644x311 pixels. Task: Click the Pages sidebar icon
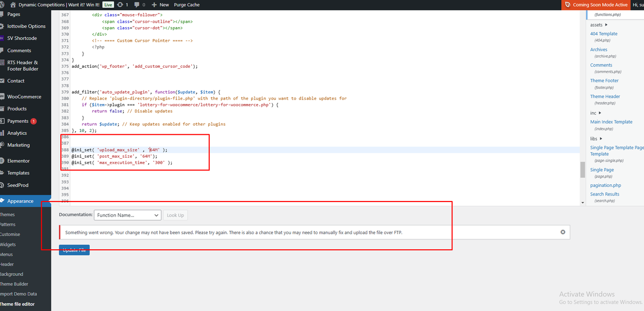tap(2, 15)
